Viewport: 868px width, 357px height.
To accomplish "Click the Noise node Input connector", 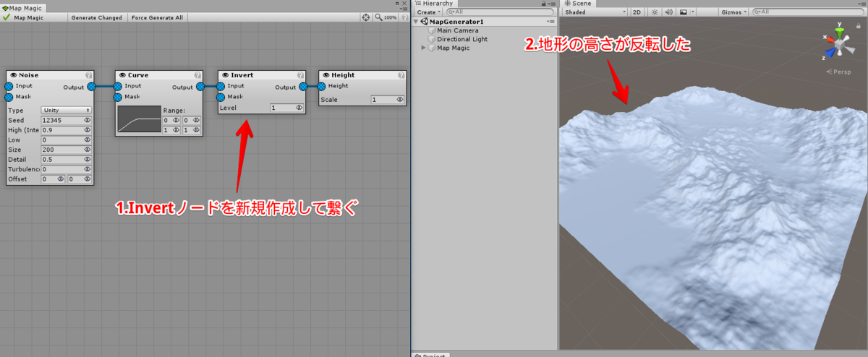I will [9, 86].
